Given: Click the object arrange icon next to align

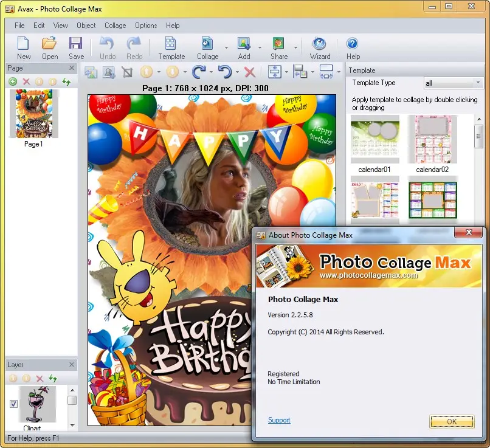Looking at the screenshot, I should coord(300,72).
